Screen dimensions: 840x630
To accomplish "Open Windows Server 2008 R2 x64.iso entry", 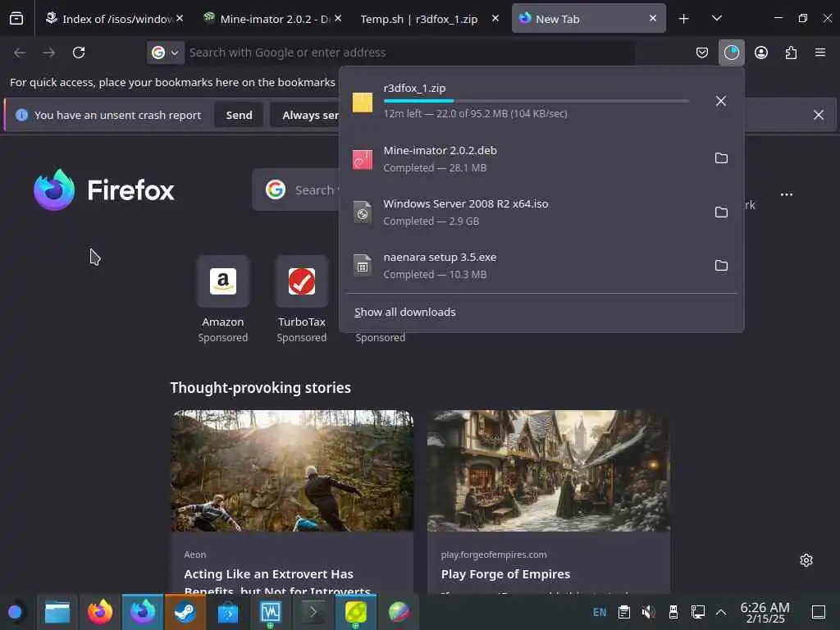I will 525,212.
